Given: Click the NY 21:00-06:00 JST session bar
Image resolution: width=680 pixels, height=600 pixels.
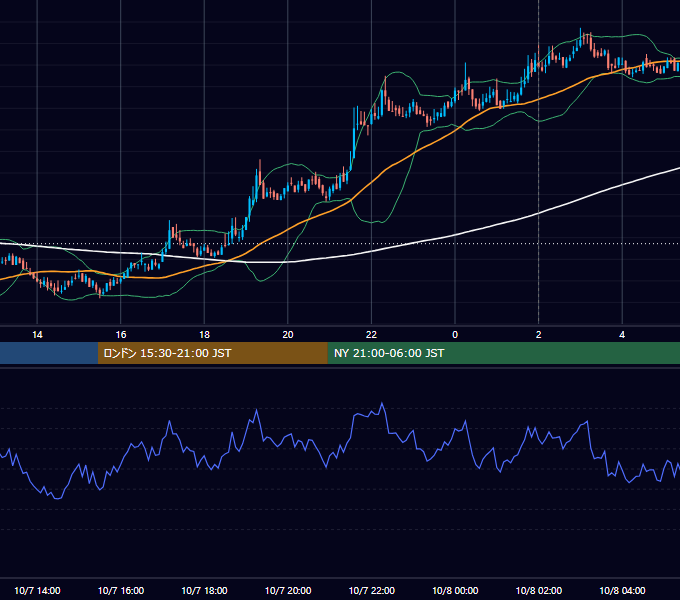Looking at the screenshot, I should point(503,353).
